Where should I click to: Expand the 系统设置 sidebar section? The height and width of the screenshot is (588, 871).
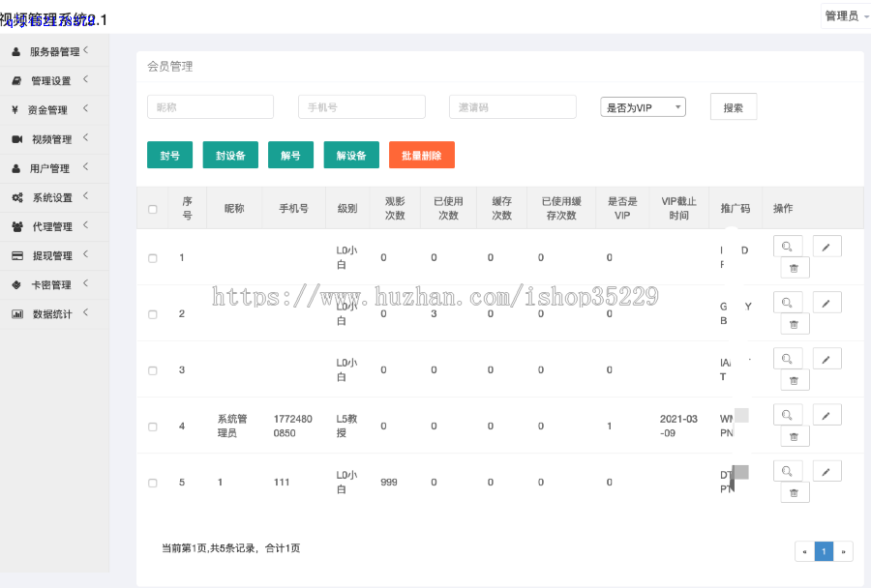[52, 197]
